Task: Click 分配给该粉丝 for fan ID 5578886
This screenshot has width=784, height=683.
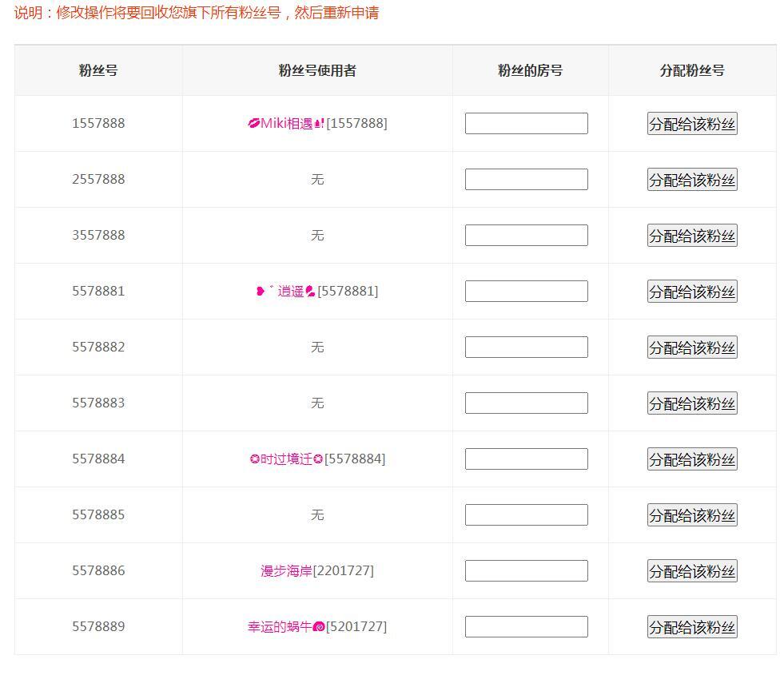Action: pyautogui.click(x=692, y=571)
